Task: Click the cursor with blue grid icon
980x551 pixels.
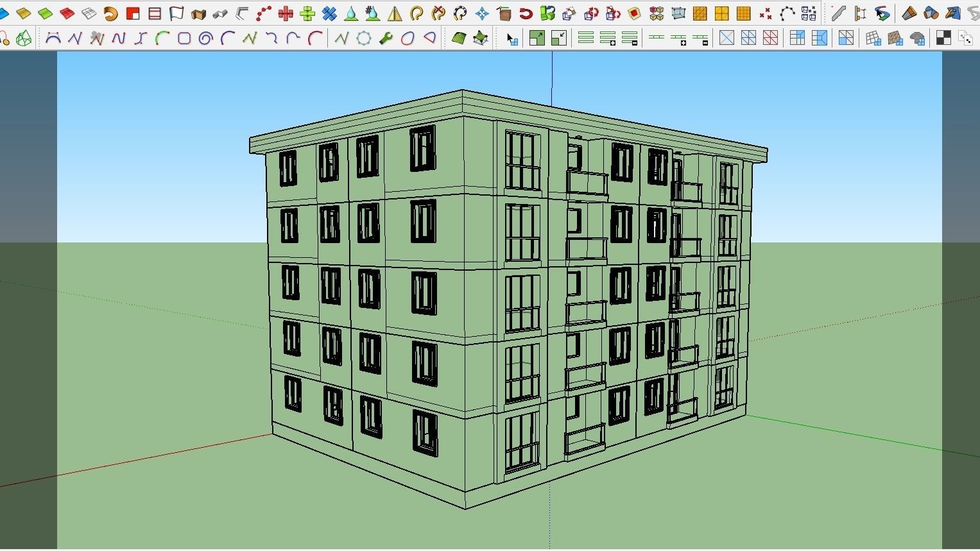Action: pyautogui.click(x=511, y=38)
